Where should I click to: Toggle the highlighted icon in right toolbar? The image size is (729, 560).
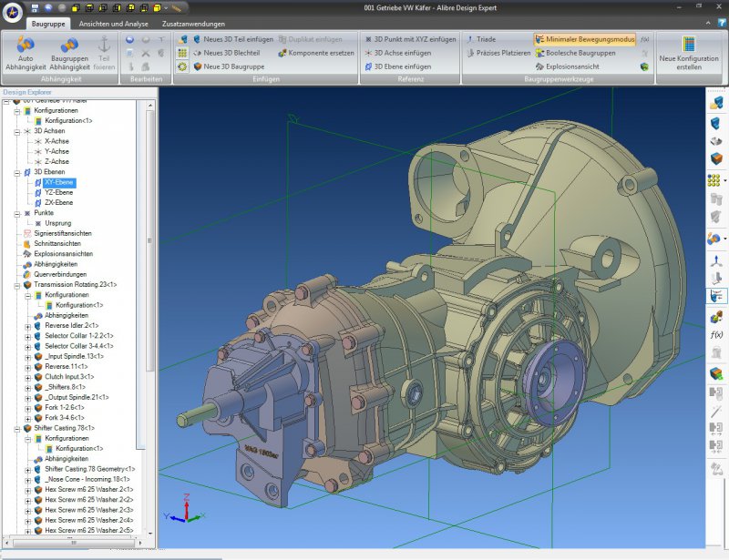tap(716, 296)
